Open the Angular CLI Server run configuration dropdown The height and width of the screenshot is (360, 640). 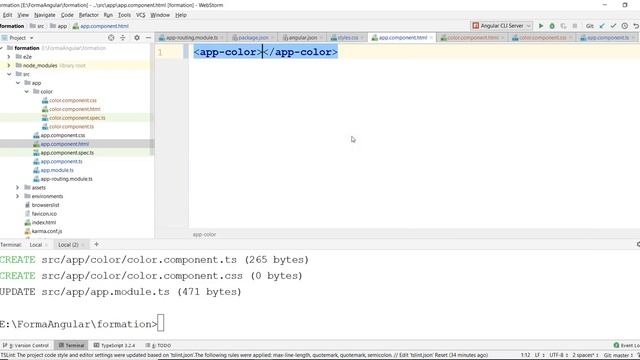(x=502, y=26)
